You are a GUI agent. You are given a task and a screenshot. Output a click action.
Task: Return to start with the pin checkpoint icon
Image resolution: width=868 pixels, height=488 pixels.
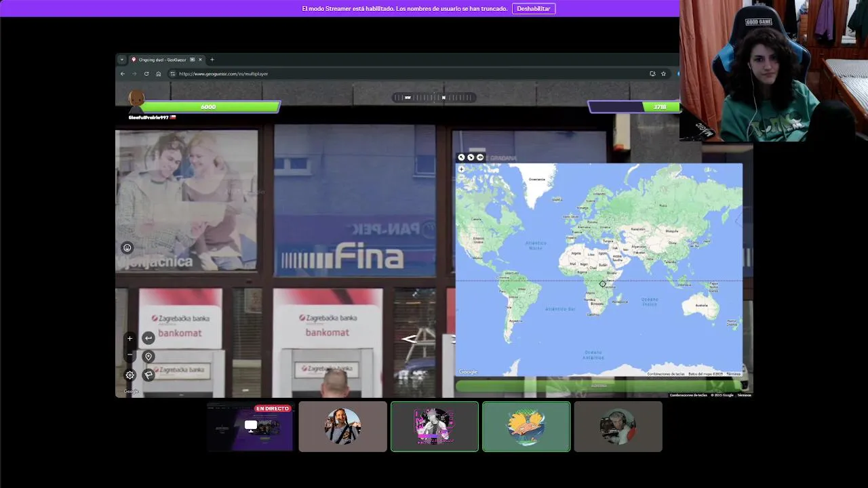149,357
